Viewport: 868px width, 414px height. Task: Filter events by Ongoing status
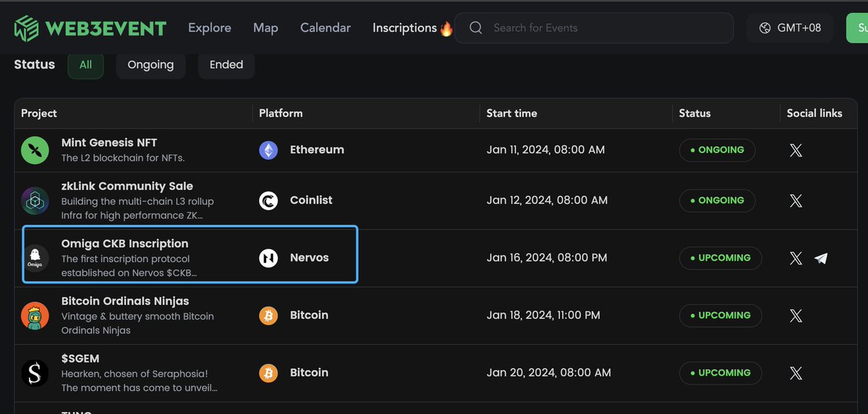(x=150, y=65)
